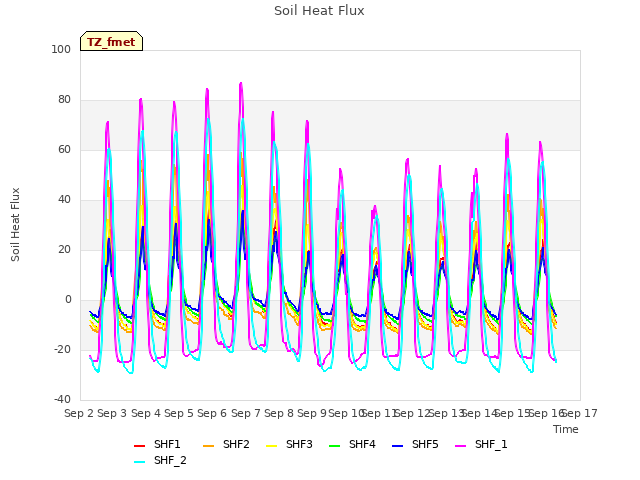Screen dimensions: 640x480
Task: Click the lowest magenta peak near Sep 11
Action: [375, 207]
